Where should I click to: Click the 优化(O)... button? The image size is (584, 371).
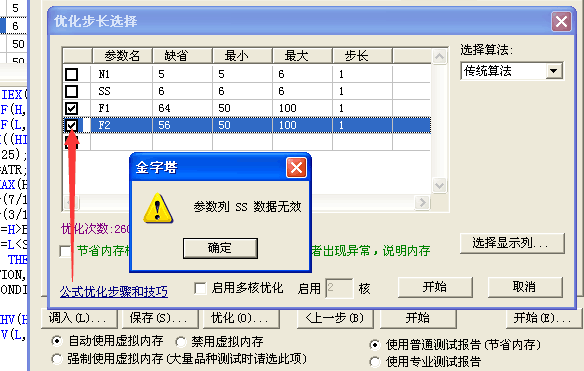coord(241,318)
